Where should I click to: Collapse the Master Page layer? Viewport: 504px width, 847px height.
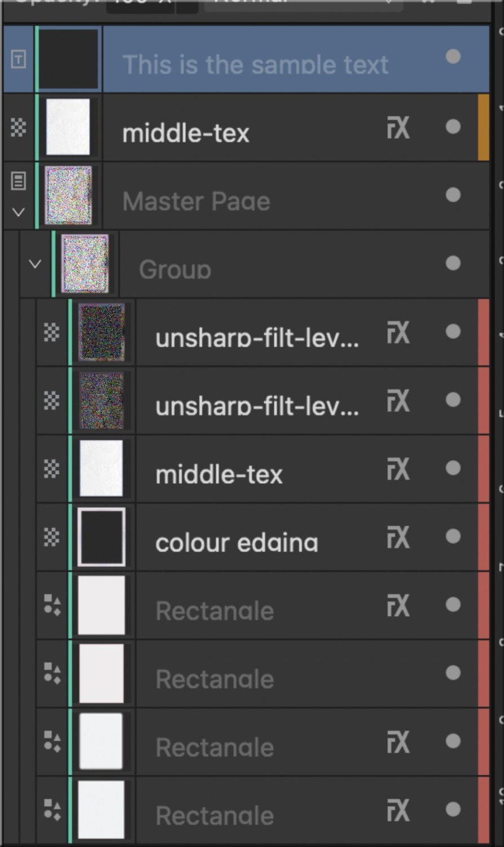tap(19, 212)
